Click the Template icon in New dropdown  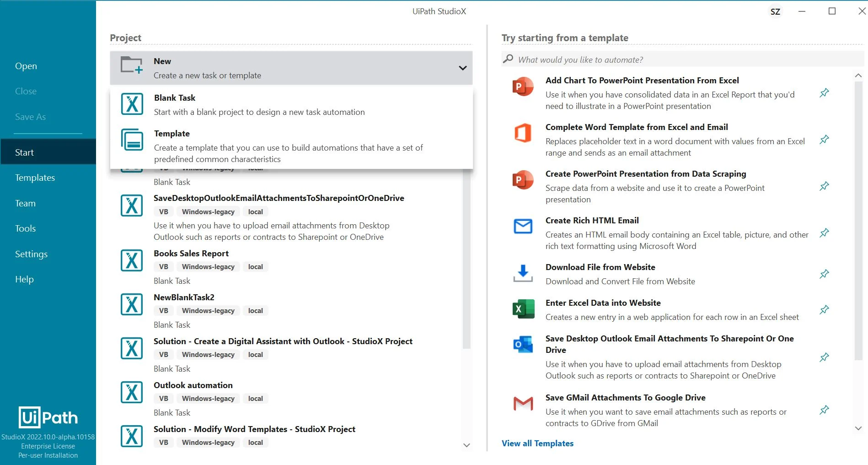[x=132, y=140]
